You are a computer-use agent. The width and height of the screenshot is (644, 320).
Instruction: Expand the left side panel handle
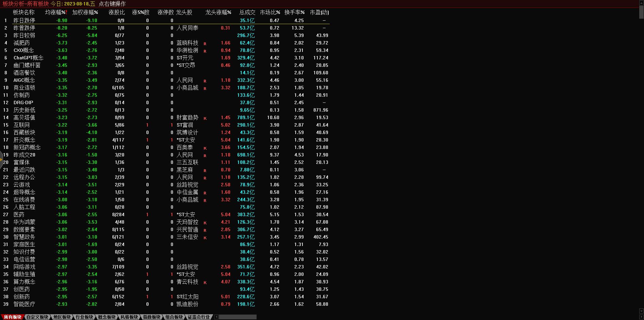1,159
